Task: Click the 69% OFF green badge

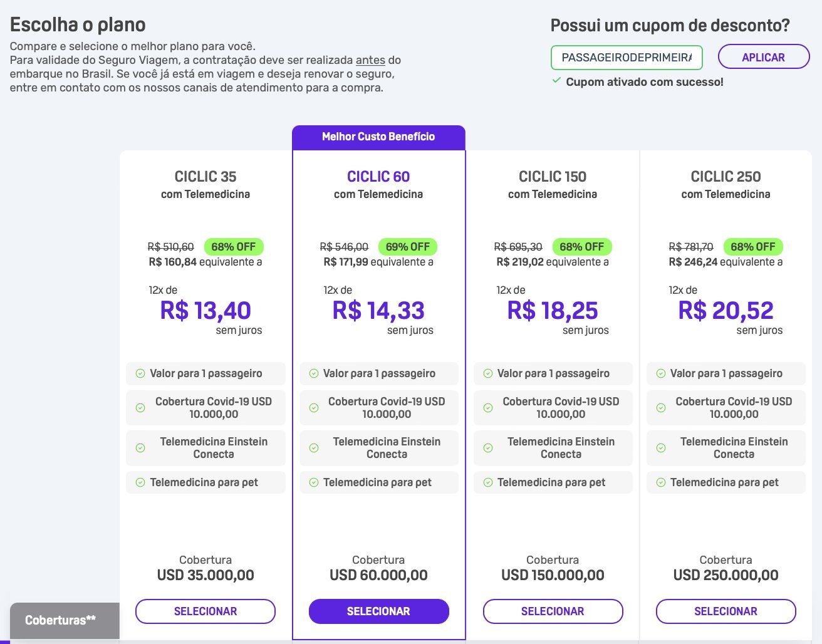Action: pos(408,247)
